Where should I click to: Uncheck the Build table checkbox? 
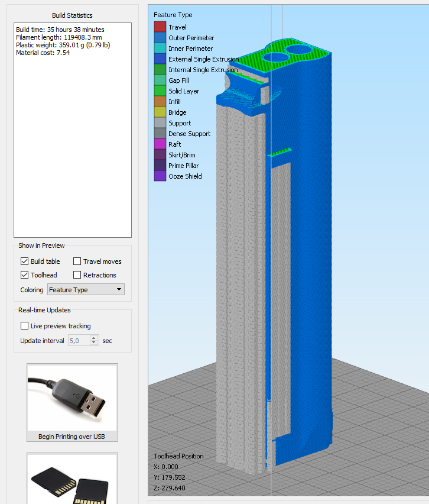tap(24, 261)
